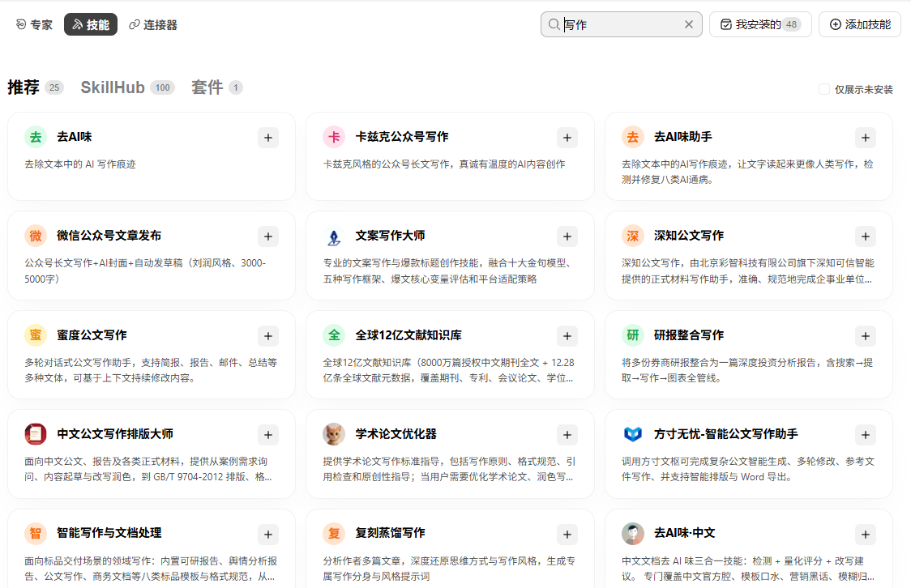This screenshot has width=911, height=588.
Task: Switch to the SkillHub tab
Action: click(x=127, y=87)
